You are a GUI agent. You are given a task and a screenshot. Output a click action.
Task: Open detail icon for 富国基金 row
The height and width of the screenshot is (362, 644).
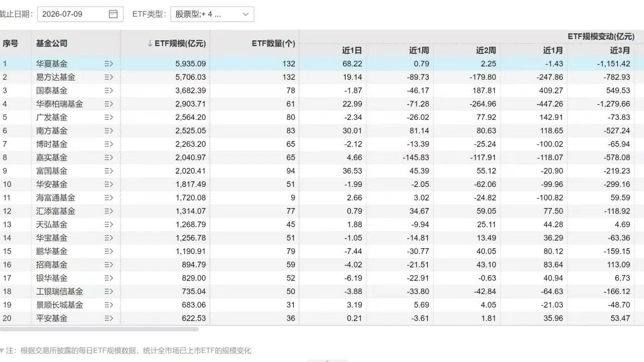(x=109, y=171)
